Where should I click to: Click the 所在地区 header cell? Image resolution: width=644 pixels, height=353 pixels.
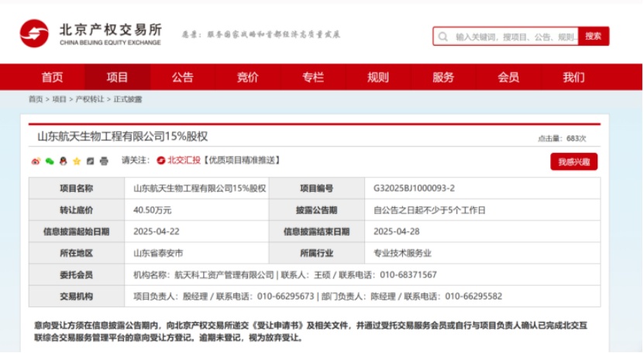coord(77,253)
